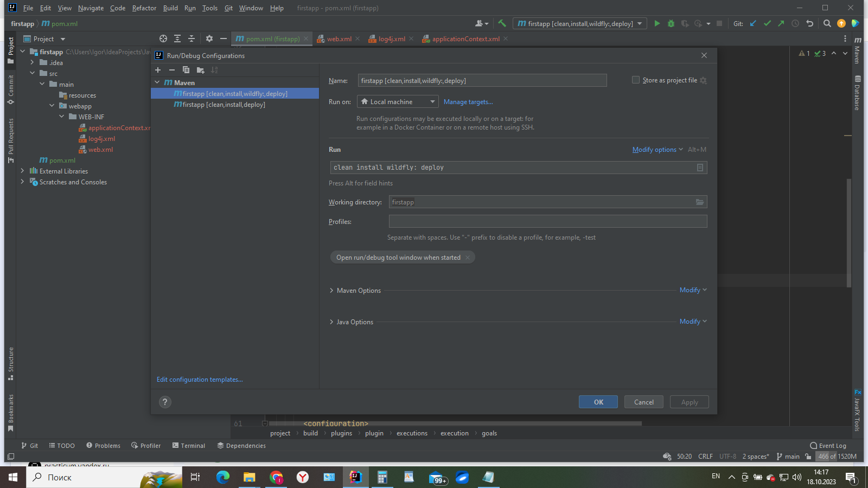
Task: Open Modify dropdown for Maven Options
Action: pos(693,290)
